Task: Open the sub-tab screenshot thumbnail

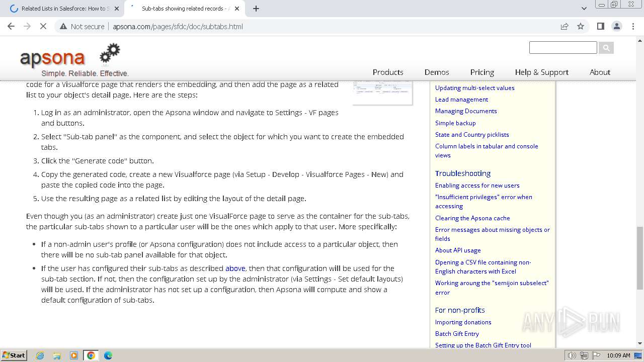Action: pyautogui.click(x=382, y=93)
